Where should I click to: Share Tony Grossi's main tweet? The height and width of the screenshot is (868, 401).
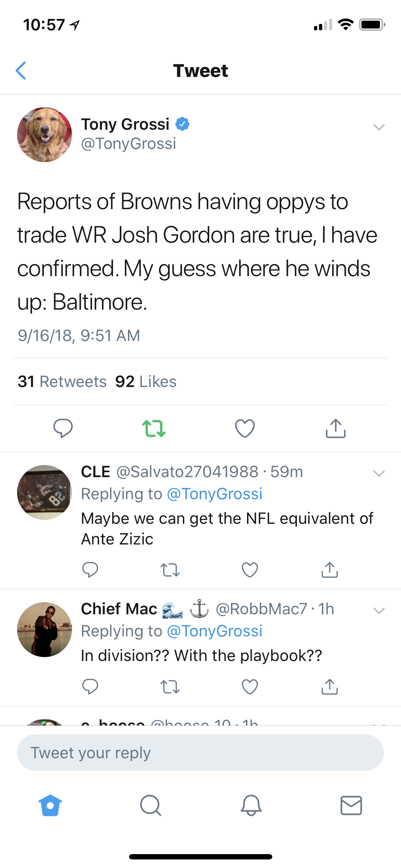(336, 428)
